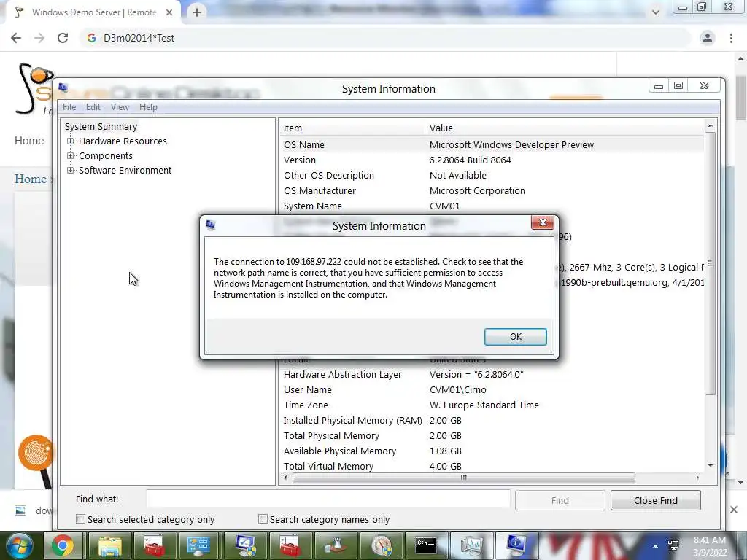
Task: Close the error dialog with X
Action: click(x=543, y=222)
